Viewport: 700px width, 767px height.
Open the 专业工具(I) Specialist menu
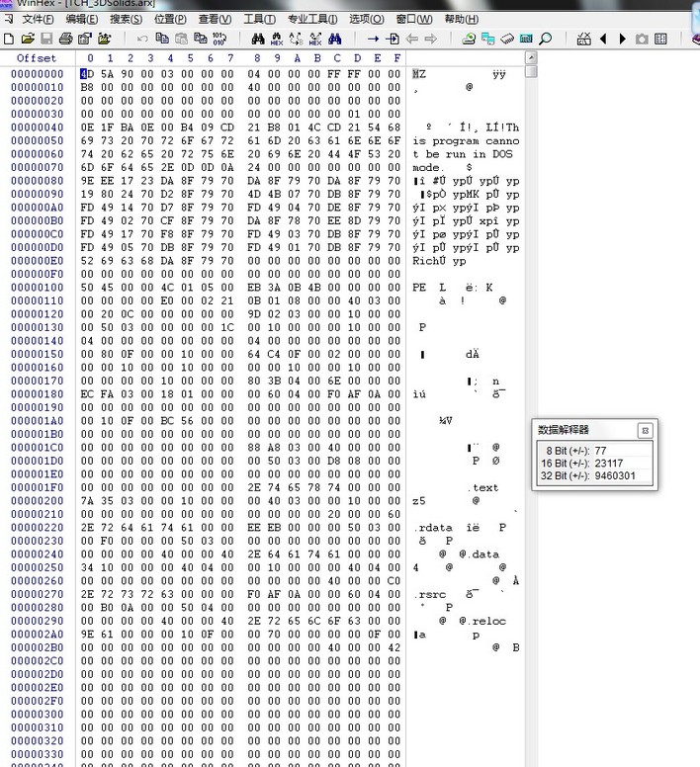312,19
